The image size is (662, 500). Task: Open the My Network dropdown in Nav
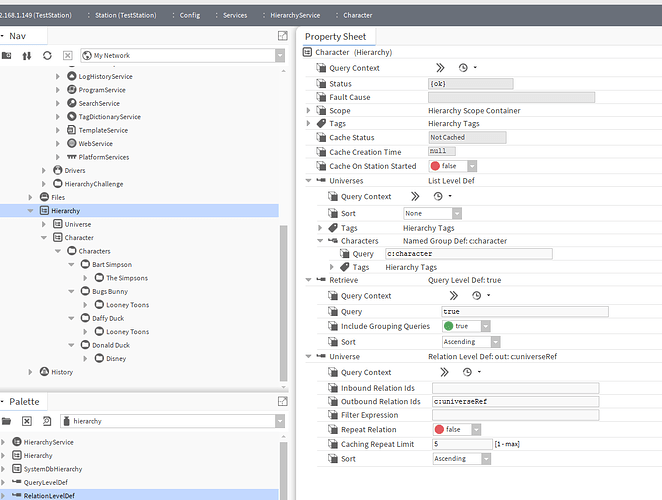[179, 56]
